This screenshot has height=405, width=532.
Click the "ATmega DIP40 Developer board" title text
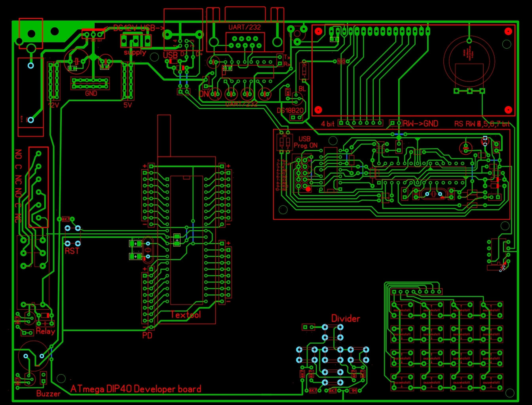coord(136,389)
